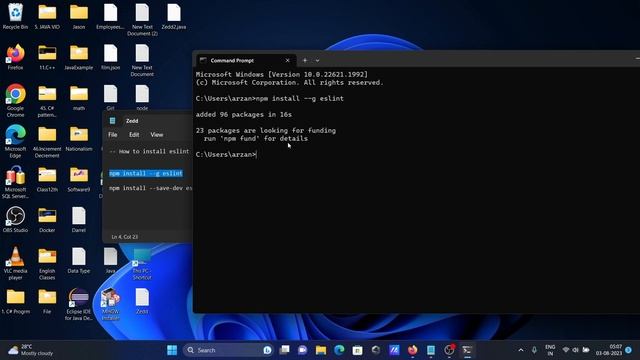The image size is (640, 360).
Task: Switch to Firefox in the taskbar
Action: [x=412, y=350]
